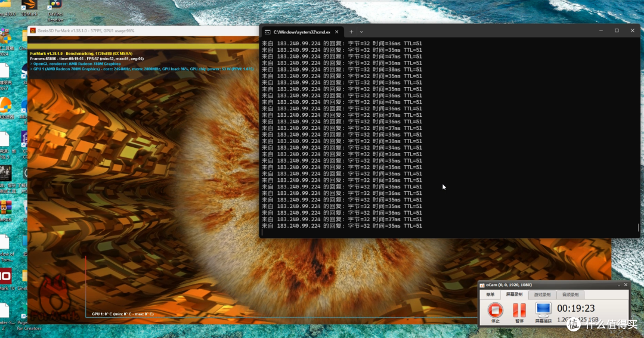The width and height of the screenshot is (644, 338).
Task: Minimize the oCam window
Action: 618,285
